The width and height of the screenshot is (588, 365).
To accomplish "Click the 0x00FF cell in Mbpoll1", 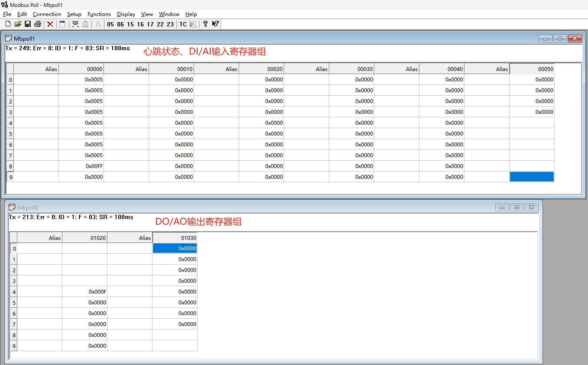I will pos(81,166).
